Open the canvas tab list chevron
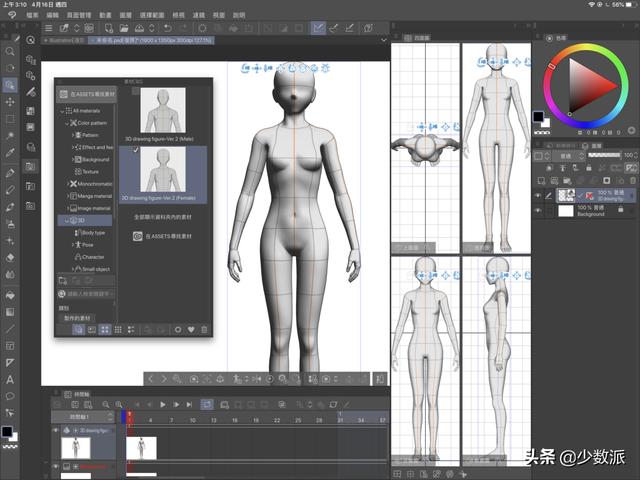Screen dimensions: 640x480 point(384,40)
